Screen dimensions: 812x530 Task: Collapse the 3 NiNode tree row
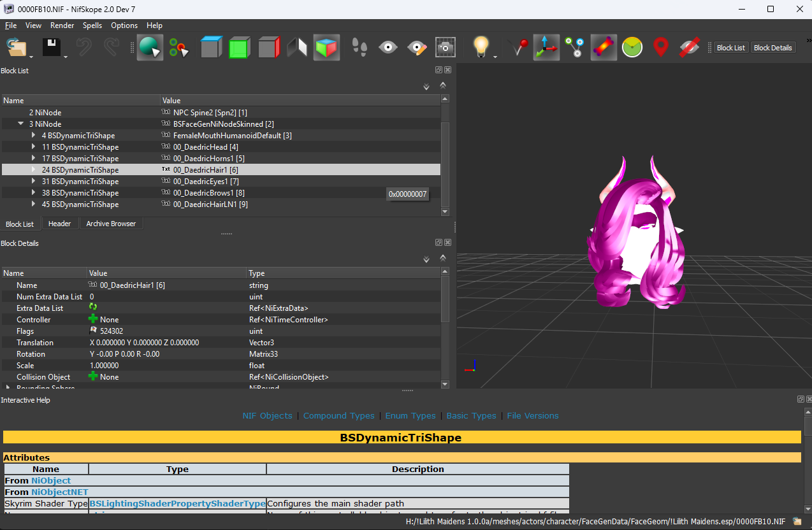pyautogui.click(x=21, y=124)
